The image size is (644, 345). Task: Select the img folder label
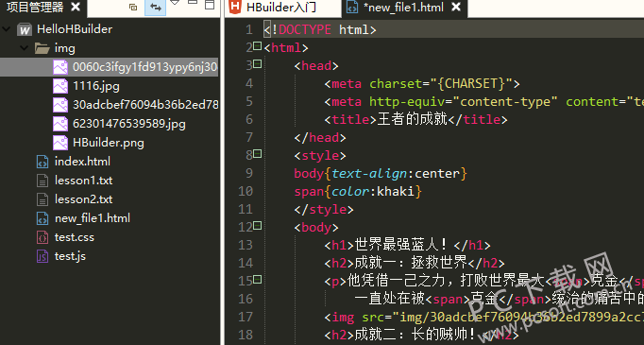(65, 48)
